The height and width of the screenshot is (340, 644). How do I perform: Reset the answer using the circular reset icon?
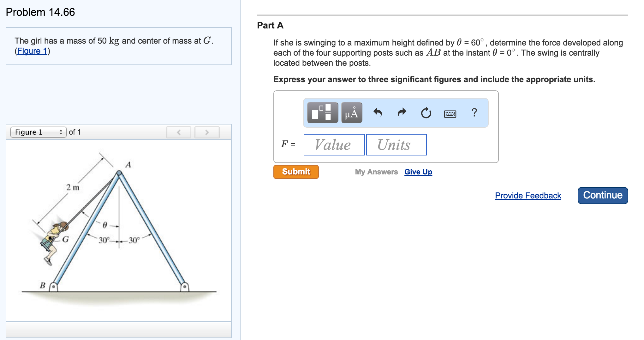coord(426,113)
